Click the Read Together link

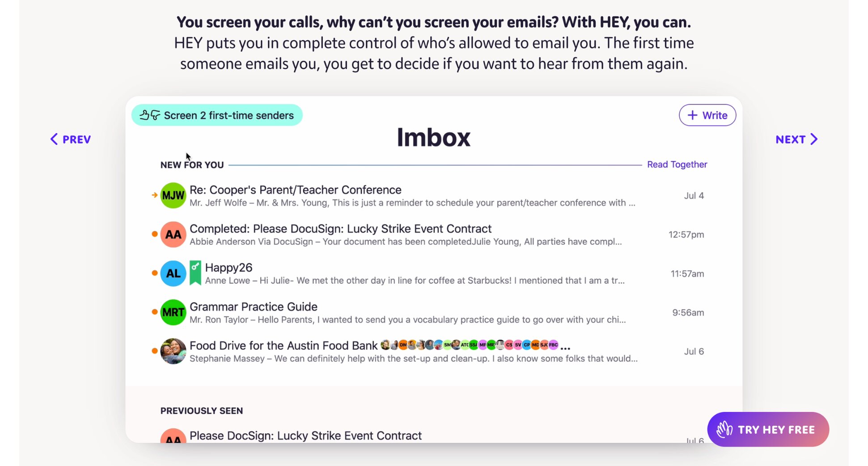point(677,164)
